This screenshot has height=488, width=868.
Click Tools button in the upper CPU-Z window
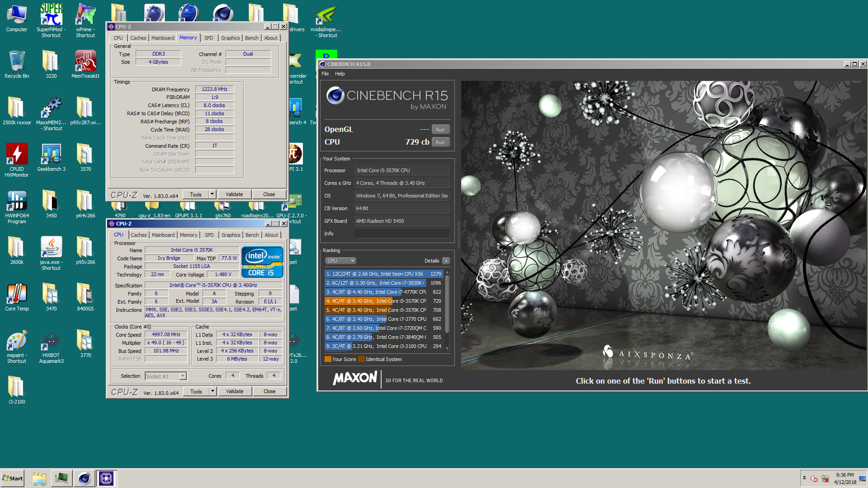click(196, 194)
